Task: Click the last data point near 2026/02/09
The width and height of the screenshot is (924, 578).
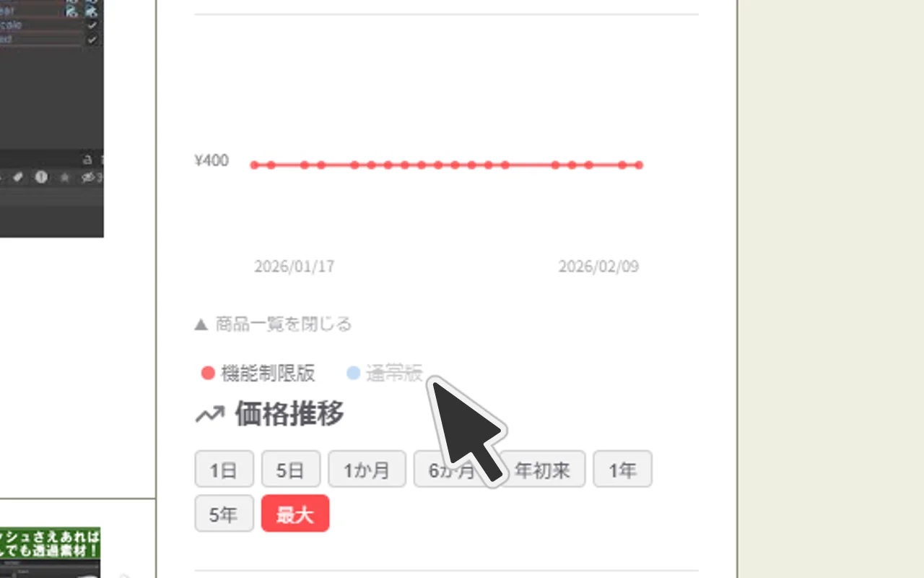Action: click(x=639, y=165)
